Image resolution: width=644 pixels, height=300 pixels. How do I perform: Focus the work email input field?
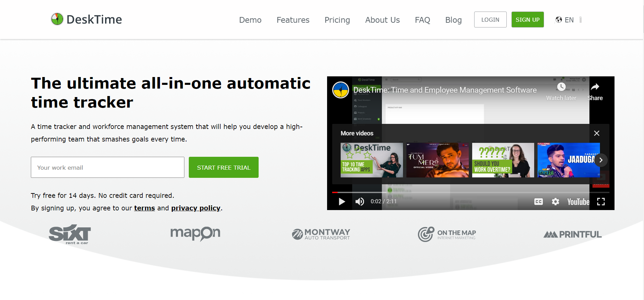pyautogui.click(x=107, y=167)
